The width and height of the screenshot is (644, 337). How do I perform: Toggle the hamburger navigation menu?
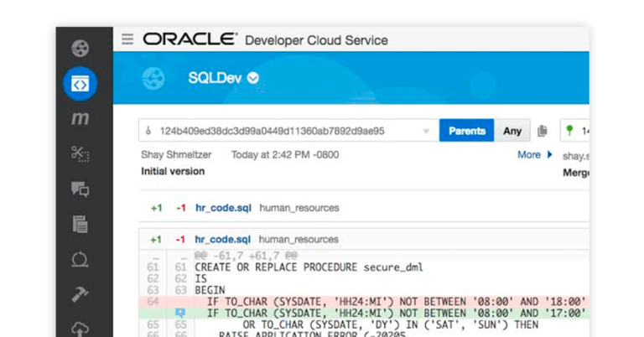127,39
